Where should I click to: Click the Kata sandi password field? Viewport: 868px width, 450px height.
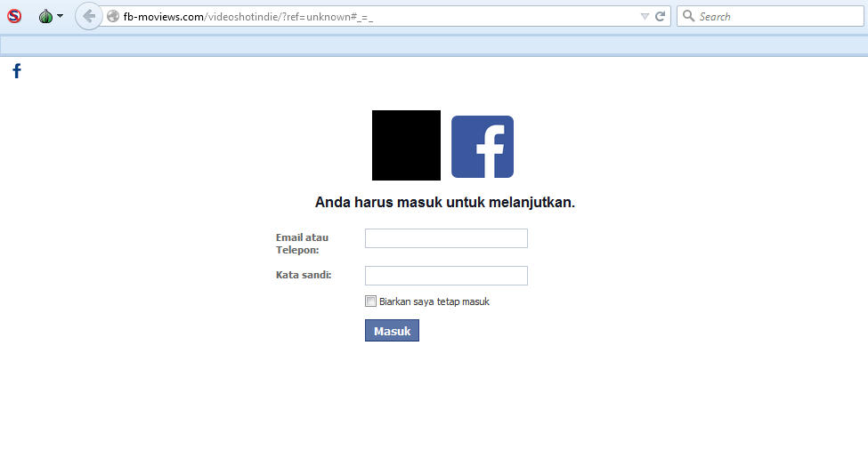coord(446,276)
